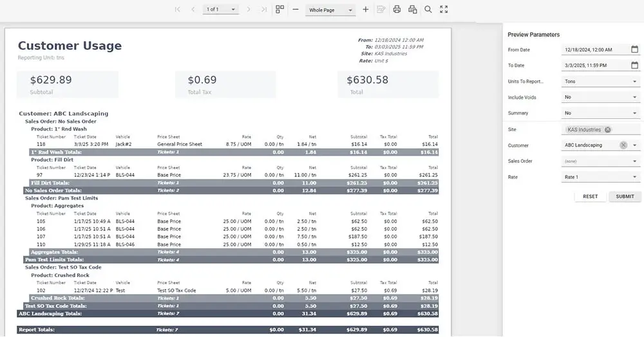Zoom in with the plus icon

point(366,10)
